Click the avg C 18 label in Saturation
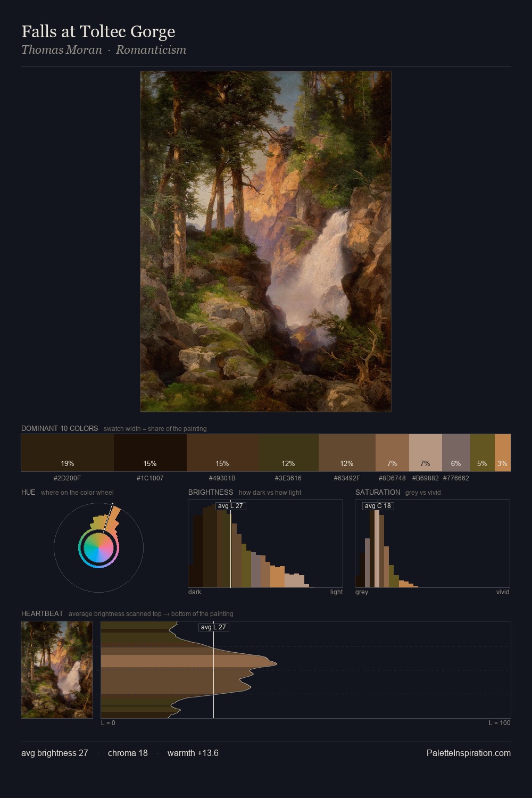 point(378,506)
